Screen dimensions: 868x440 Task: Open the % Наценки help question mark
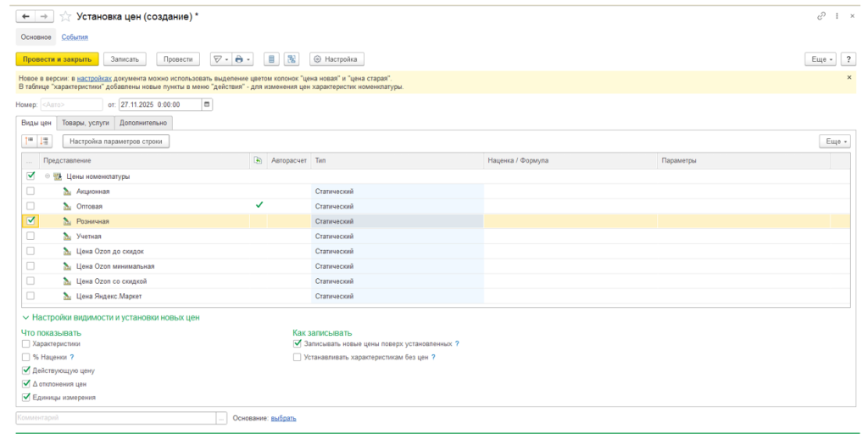[72, 357]
